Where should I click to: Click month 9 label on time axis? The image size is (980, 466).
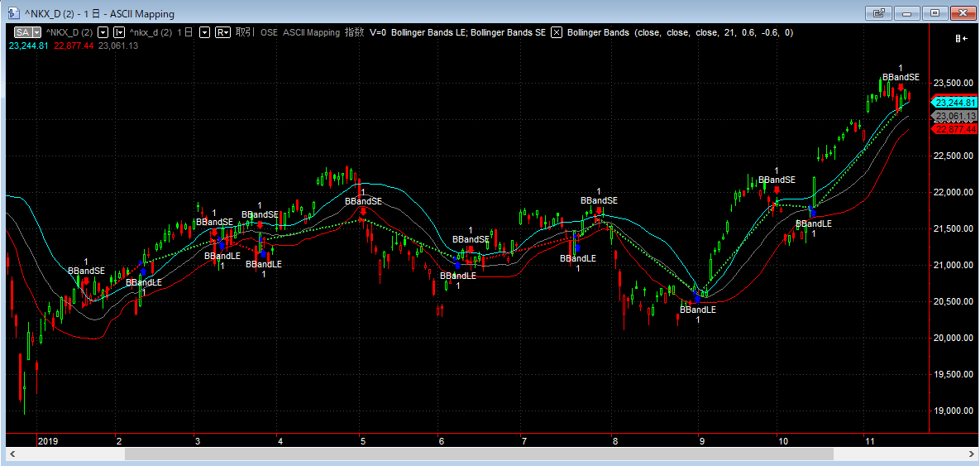[x=702, y=441]
